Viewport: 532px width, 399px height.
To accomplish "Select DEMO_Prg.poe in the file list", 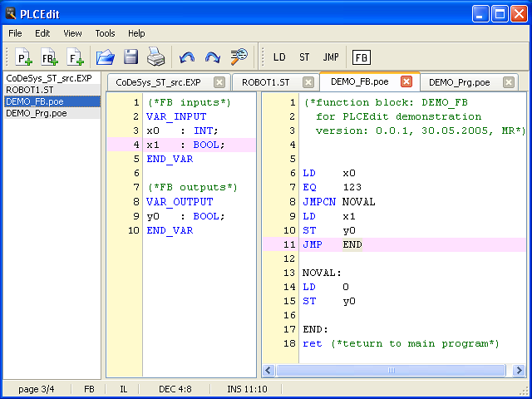I will (x=52, y=113).
